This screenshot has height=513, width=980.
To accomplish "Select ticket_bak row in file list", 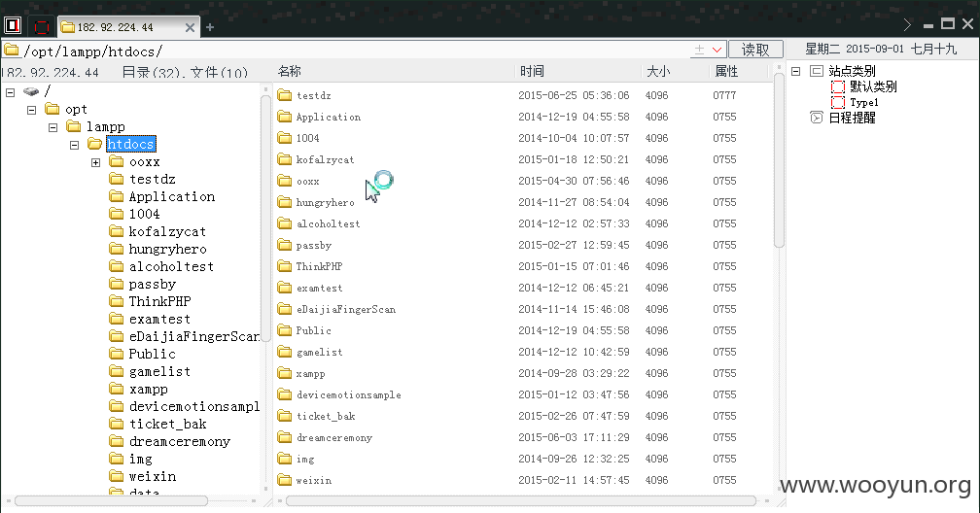I will pyautogui.click(x=522, y=416).
